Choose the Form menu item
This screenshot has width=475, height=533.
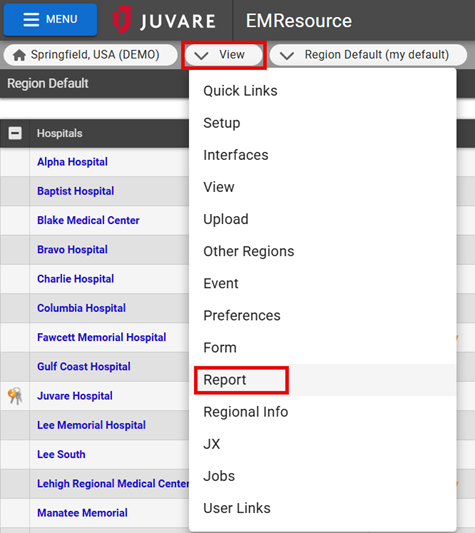click(x=322, y=348)
